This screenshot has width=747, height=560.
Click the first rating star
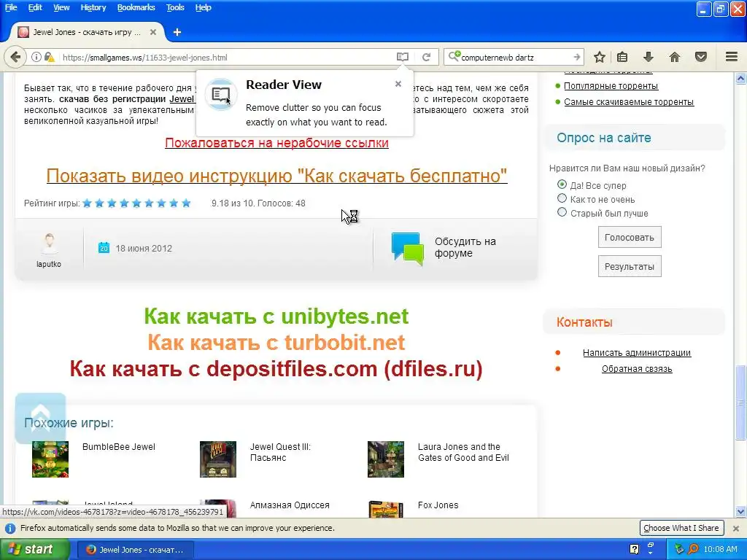(88, 203)
